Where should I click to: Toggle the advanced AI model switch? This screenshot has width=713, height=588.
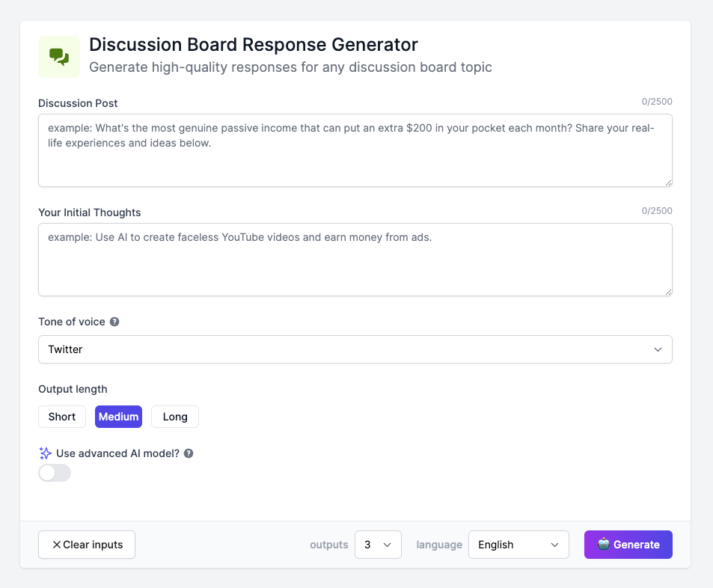tap(55, 473)
